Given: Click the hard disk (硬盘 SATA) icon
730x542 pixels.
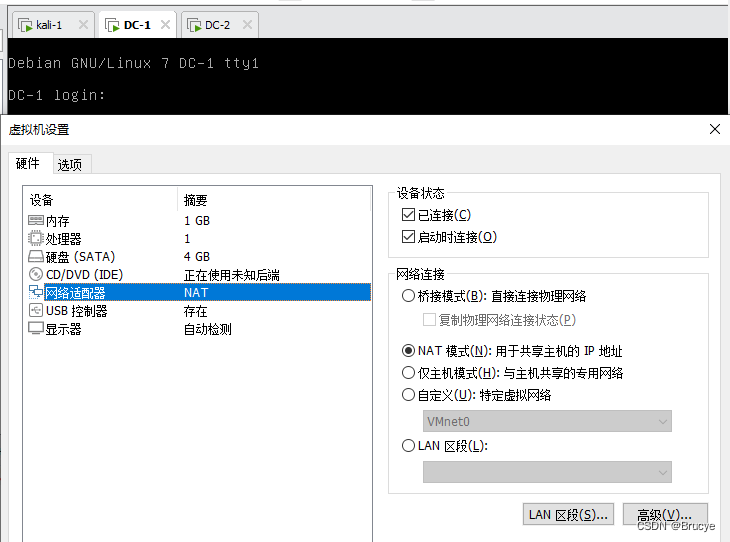Looking at the screenshot, I should [x=36, y=257].
